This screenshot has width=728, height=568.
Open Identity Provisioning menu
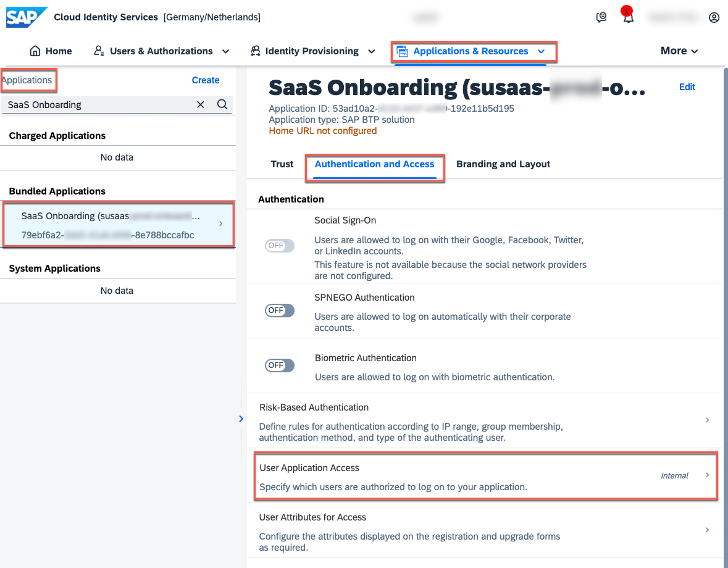click(312, 51)
